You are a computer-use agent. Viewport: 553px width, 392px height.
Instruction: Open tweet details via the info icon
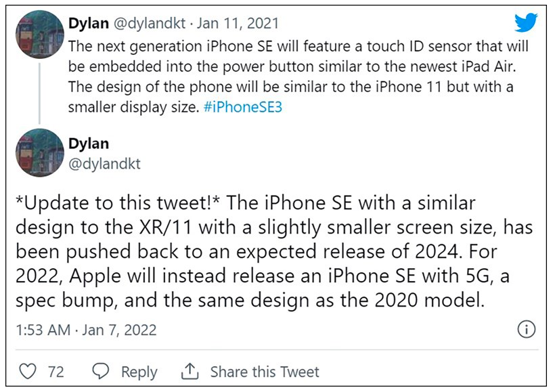tap(527, 327)
